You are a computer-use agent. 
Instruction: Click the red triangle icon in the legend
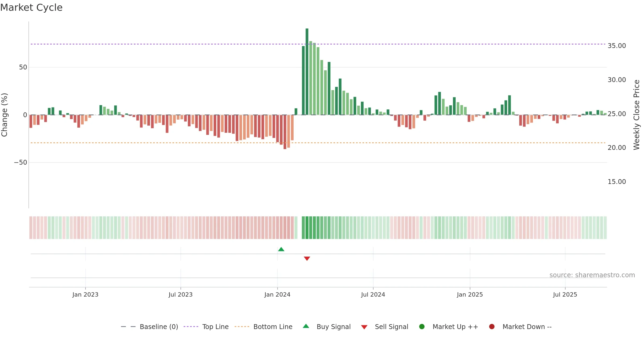[364, 327]
